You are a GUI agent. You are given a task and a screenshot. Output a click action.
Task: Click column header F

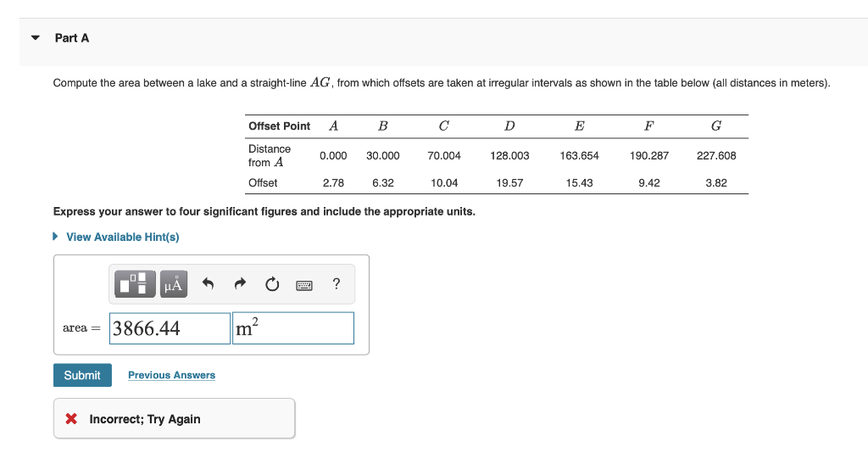[648, 126]
